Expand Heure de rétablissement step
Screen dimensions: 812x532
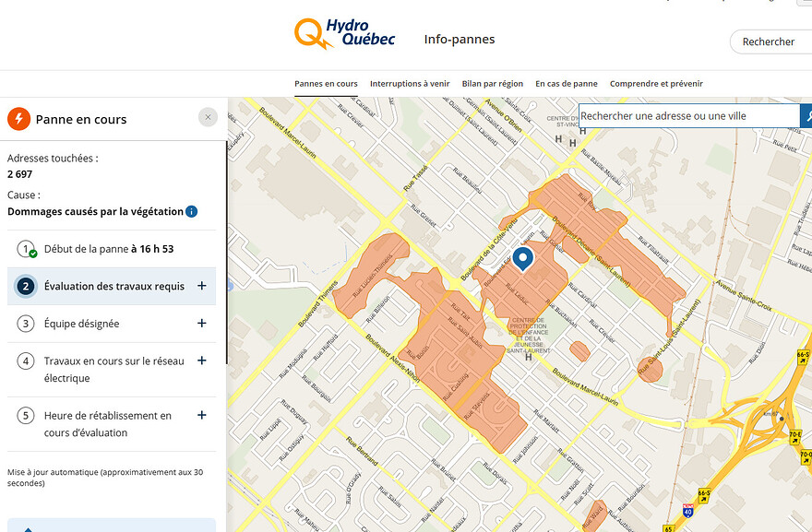201,416
